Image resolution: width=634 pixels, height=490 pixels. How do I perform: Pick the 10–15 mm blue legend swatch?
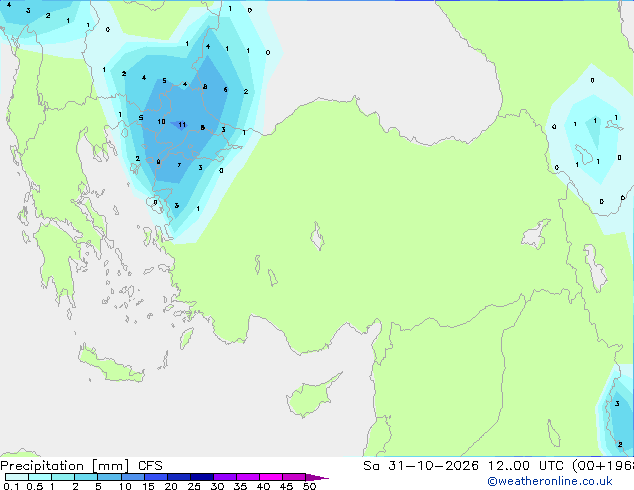point(133,477)
